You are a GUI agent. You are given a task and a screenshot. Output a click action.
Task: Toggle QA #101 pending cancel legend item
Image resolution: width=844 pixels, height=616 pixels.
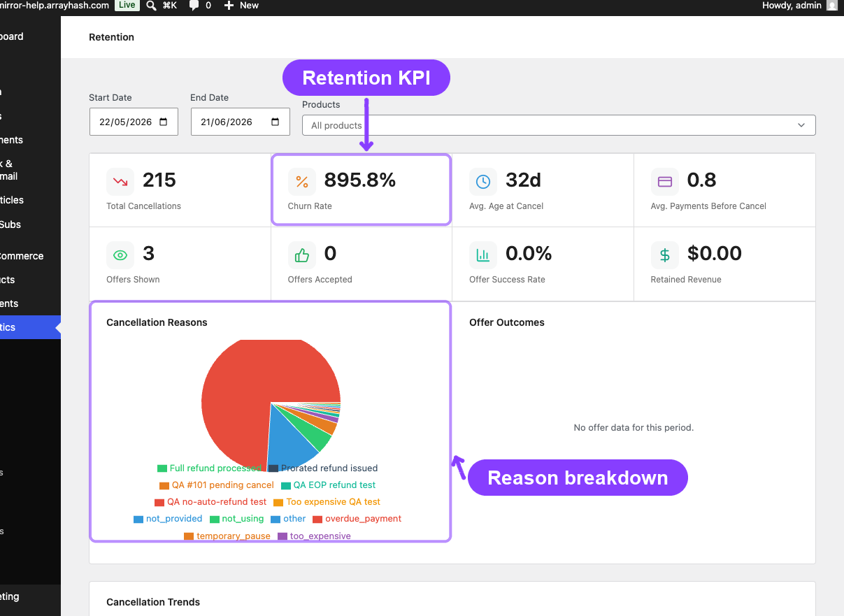coord(217,485)
